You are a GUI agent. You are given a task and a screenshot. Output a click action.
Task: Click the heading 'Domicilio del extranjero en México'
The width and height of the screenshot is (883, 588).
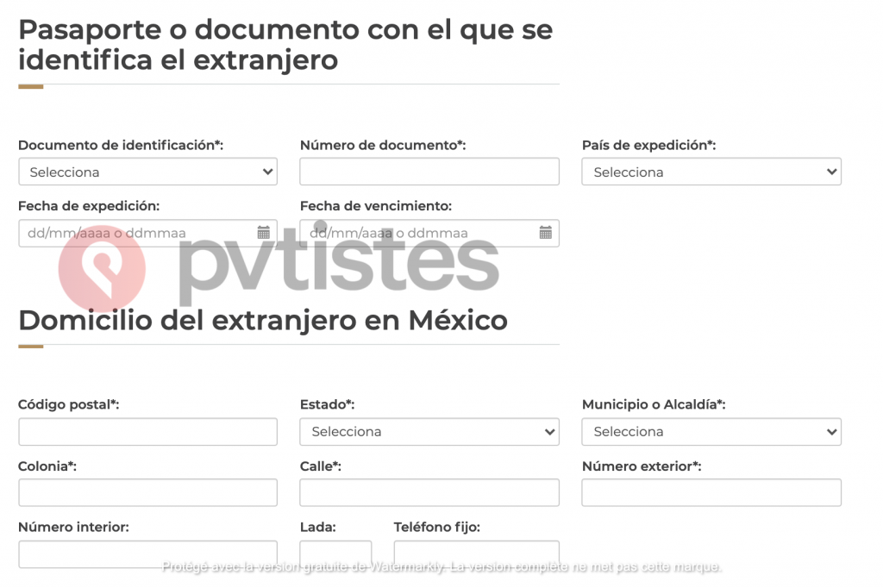point(262,320)
